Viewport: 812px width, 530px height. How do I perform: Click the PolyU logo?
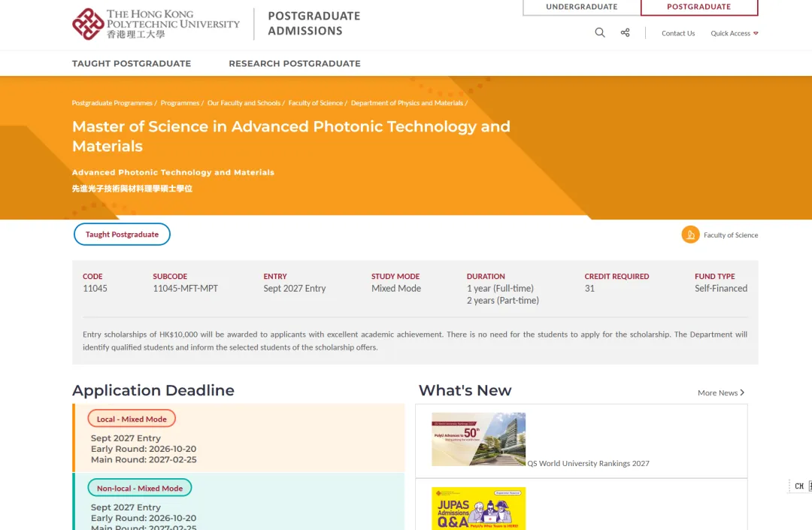156,24
